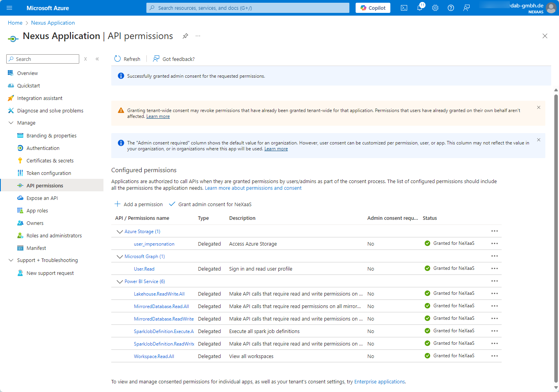The width and height of the screenshot is (559, 392).
Task: Open more options for Workspace.Read.All row
Action: coord(495,356)
